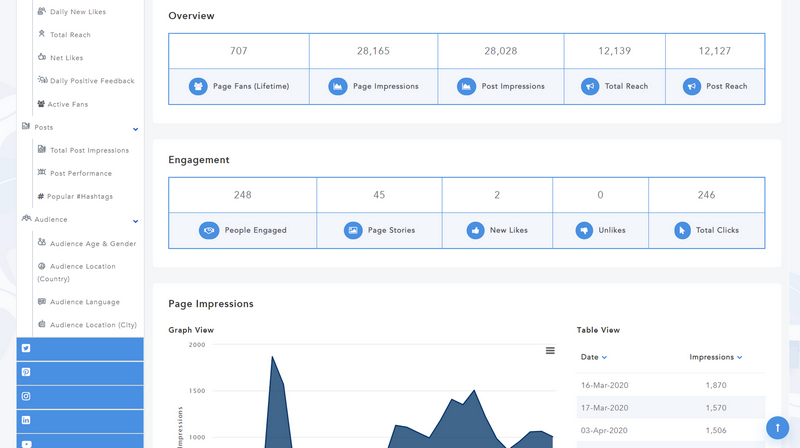Click the Post Impressions chart icon
This screenshot has height=448, width=800.
click(x=466, y=86)
